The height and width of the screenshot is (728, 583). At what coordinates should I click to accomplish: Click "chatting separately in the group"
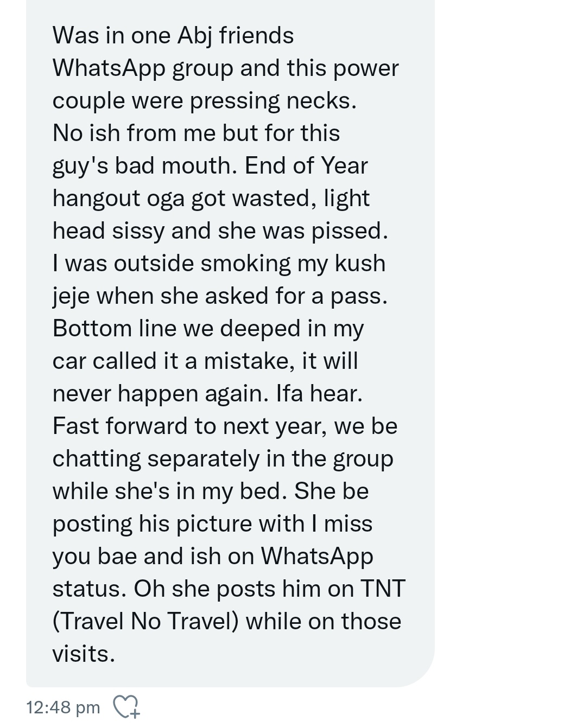pyautogui.click(x=223, y=459)
